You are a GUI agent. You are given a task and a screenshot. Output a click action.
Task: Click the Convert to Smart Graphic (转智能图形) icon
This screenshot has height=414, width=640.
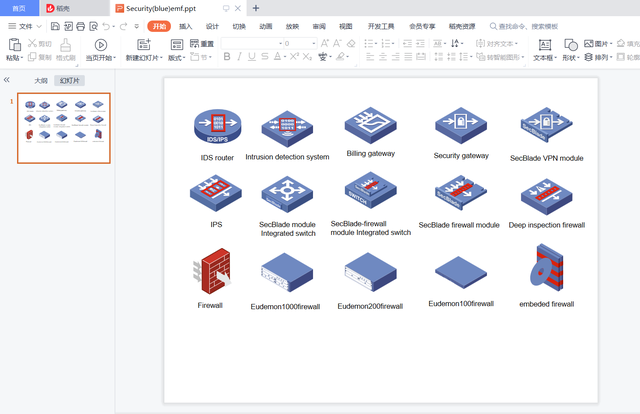(481, 57)
